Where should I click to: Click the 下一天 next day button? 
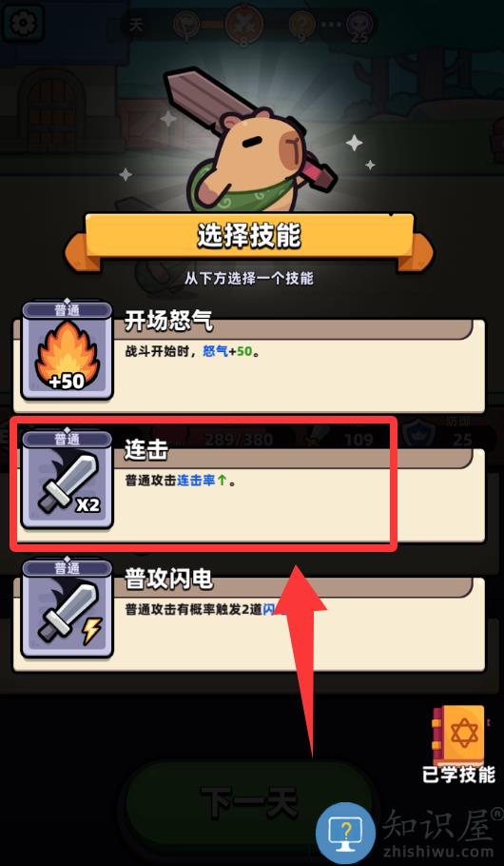coord(248,803)
